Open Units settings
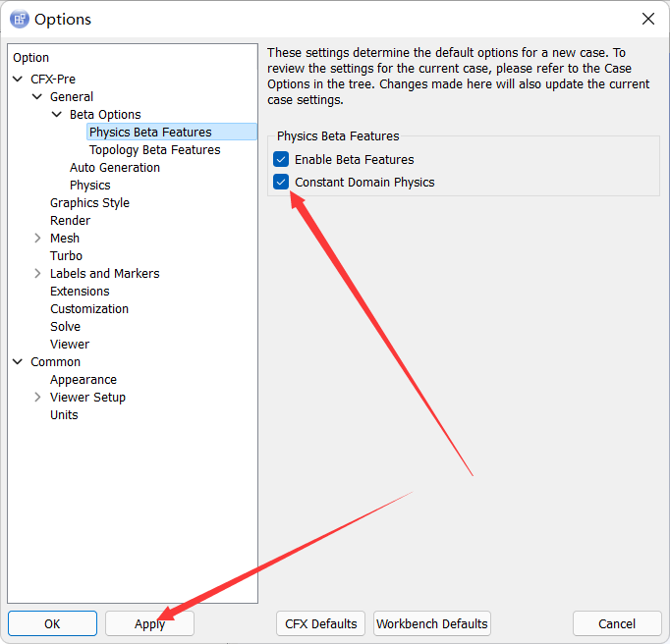Screen dimensions: 670x644 coord(64,415)
